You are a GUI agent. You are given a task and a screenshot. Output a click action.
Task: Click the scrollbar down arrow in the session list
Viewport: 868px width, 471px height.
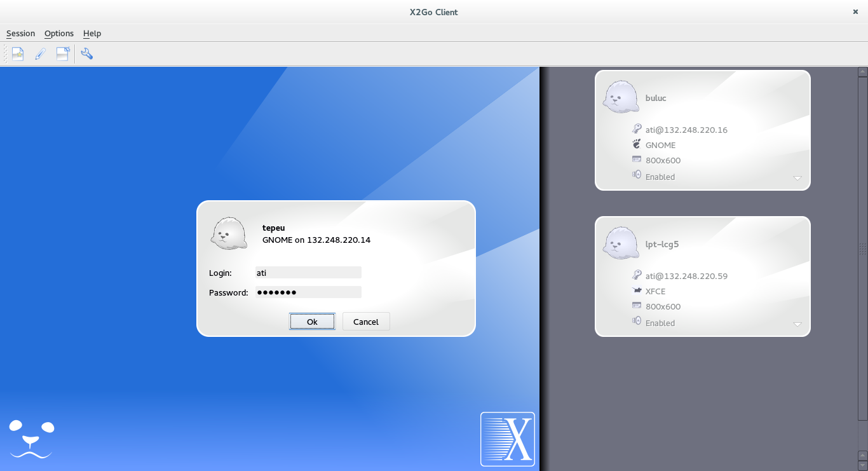click(862, 465)
